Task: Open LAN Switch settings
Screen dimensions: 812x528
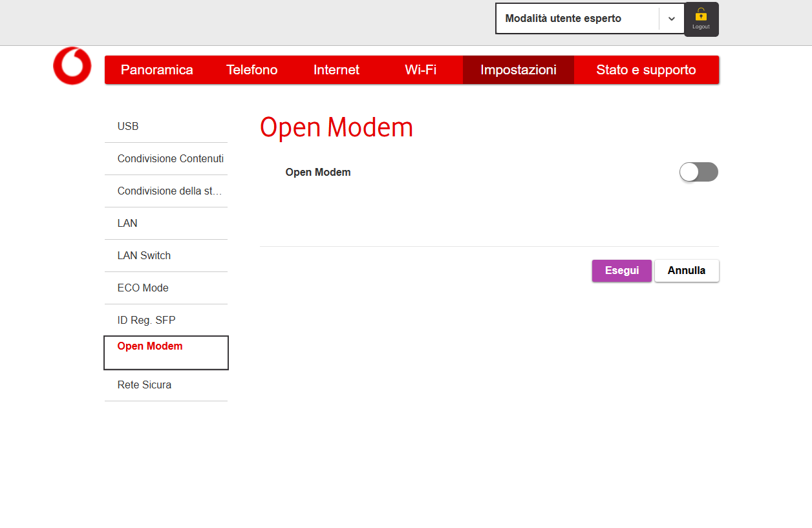Action: click(166, 256)
